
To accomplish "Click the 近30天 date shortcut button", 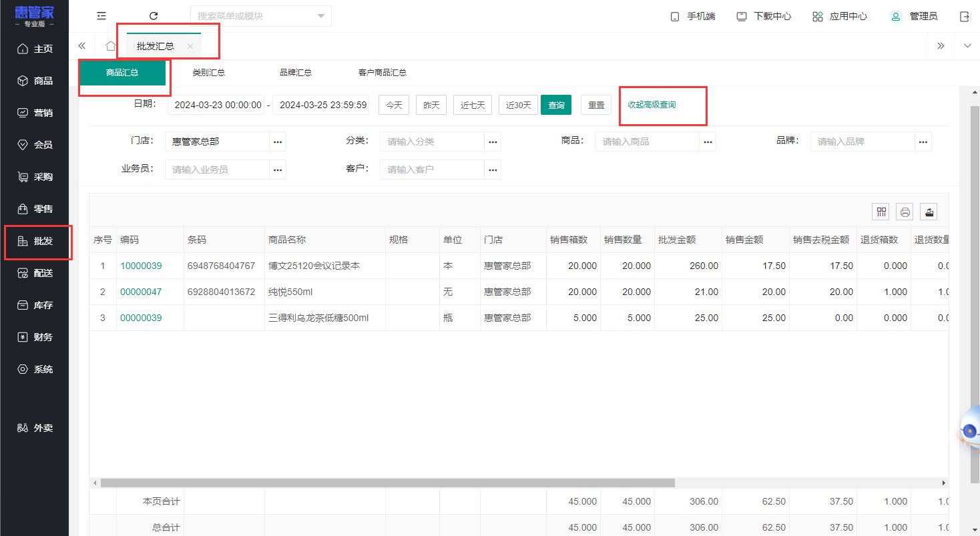I will click(518, 105).
